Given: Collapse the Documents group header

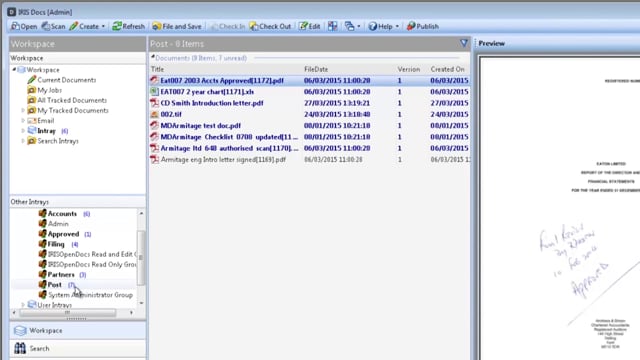Looking at the screenshot, I should point(153,57).
